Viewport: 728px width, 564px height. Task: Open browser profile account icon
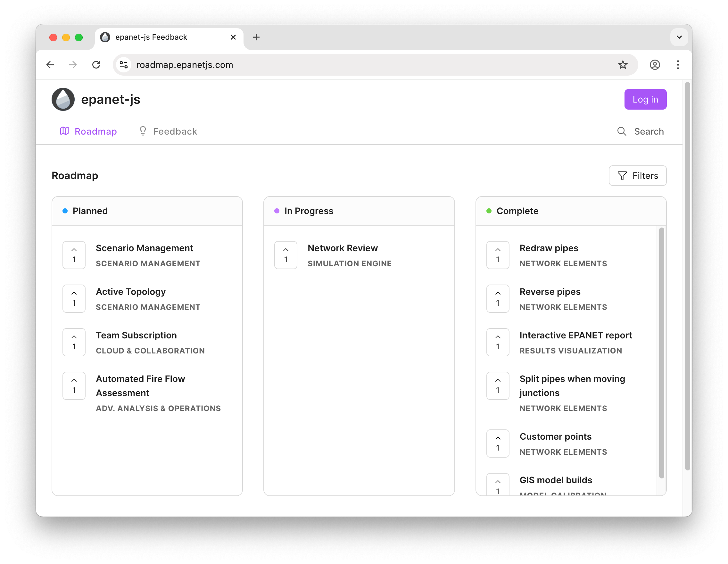(655, 65)
